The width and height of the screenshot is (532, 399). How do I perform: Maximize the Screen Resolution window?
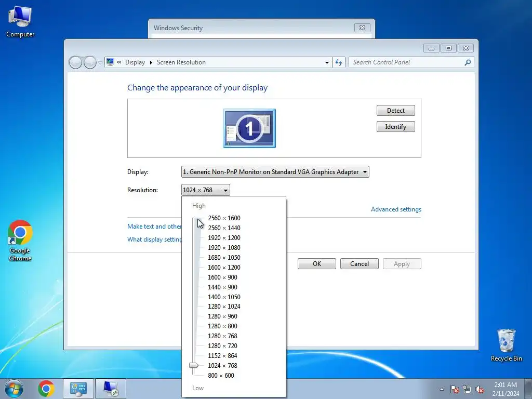448,48
